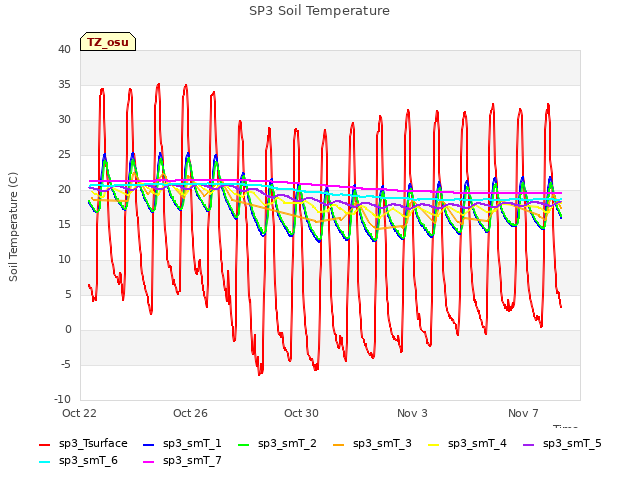Click the 25 y-axis tick label
Viewport: 640px width, 480px height.
pos(64,155)
